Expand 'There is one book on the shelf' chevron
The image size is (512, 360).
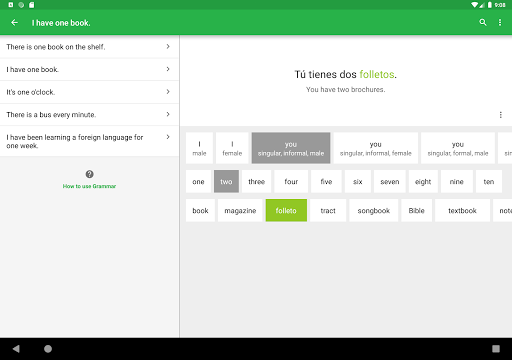coord(168,47)
